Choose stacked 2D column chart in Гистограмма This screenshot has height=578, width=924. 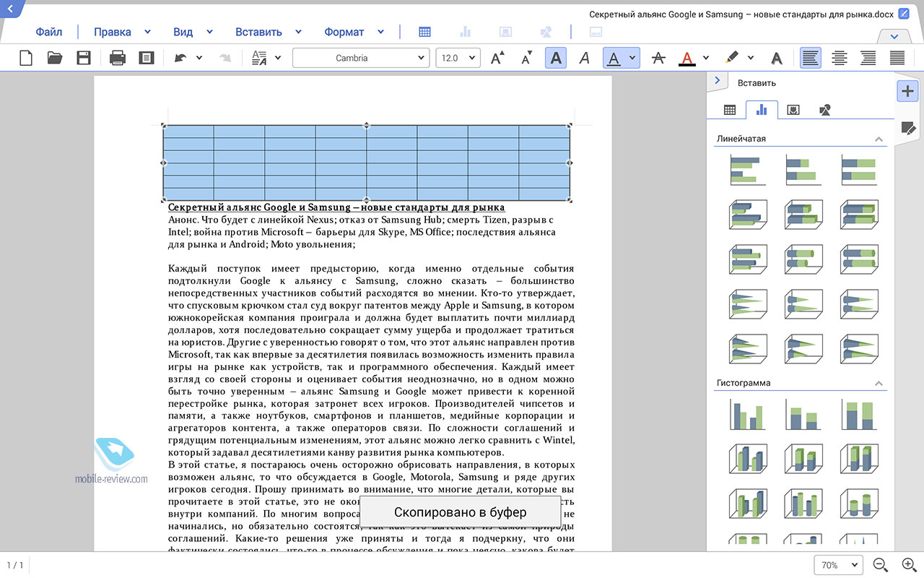(x=803, y=415)
